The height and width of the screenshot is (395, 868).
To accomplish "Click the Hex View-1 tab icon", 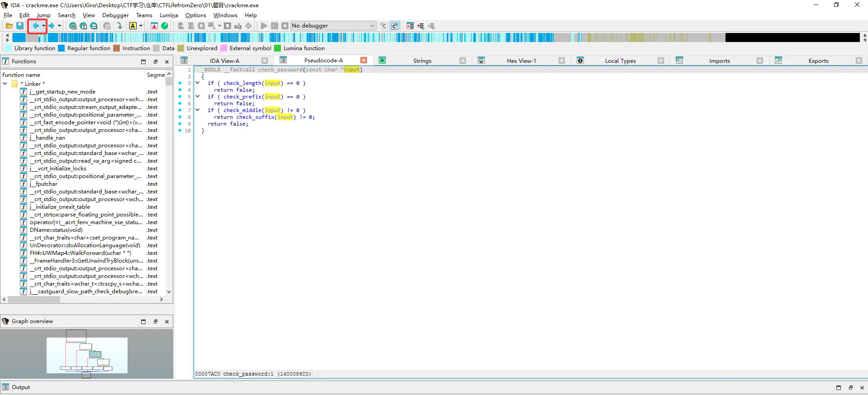I will tap(481, 61).
